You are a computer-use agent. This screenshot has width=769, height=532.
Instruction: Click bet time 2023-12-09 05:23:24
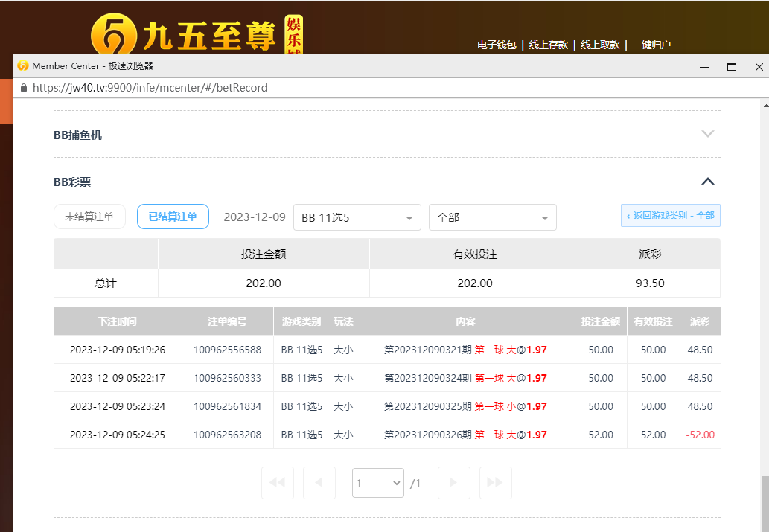pyautogui.click(x=118, y=406)
